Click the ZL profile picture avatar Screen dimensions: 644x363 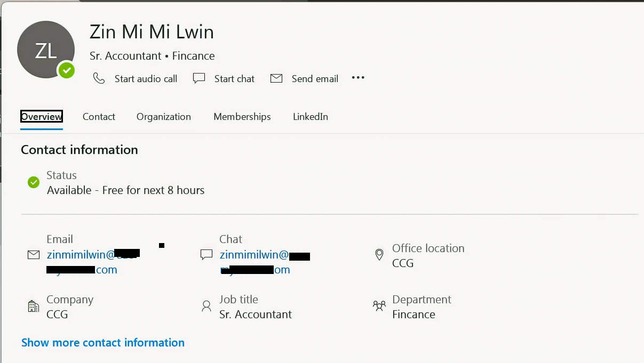coord(46,49)
